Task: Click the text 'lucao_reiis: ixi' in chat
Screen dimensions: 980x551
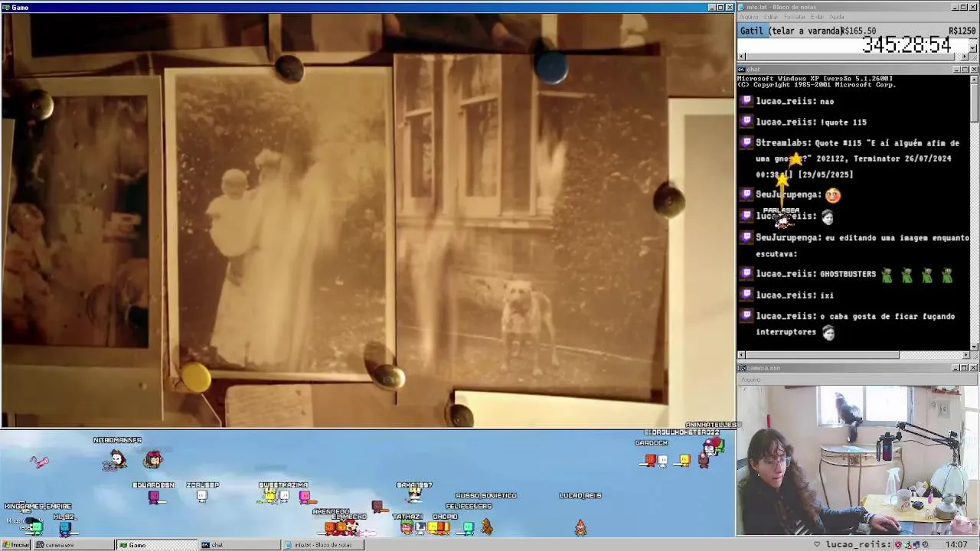Action: coord(795,295)
